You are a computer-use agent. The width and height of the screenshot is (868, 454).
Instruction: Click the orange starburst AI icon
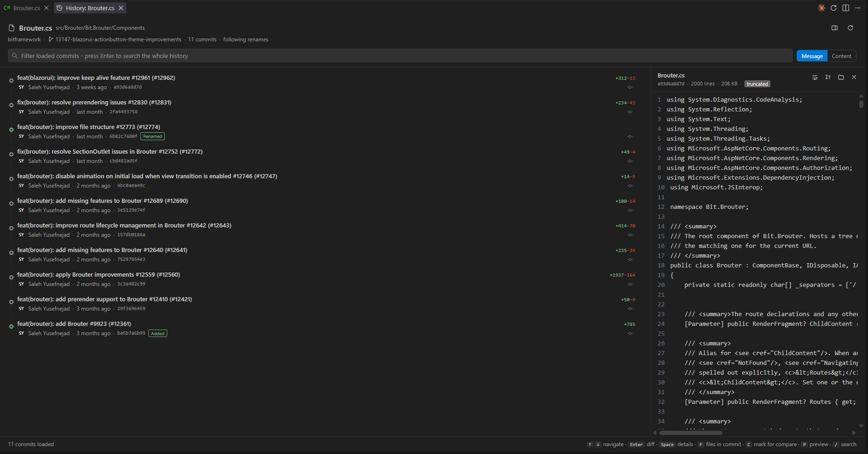point(822,8)
